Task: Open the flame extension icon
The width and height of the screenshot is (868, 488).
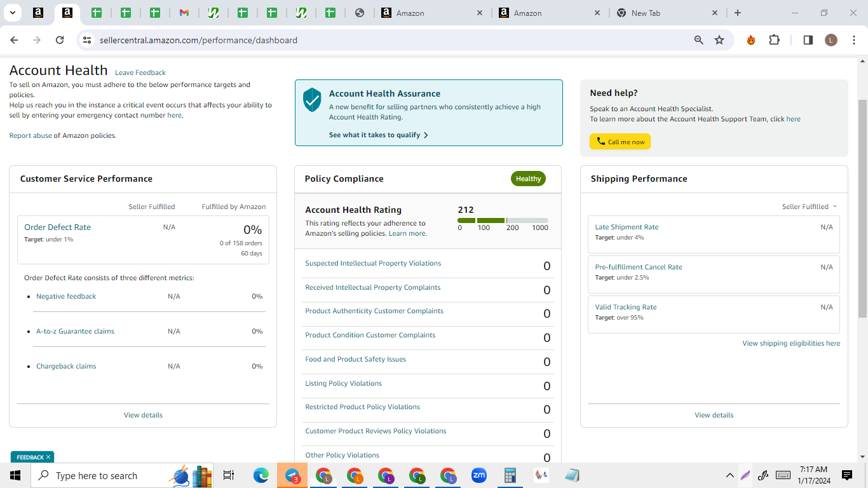Action: 751,40
